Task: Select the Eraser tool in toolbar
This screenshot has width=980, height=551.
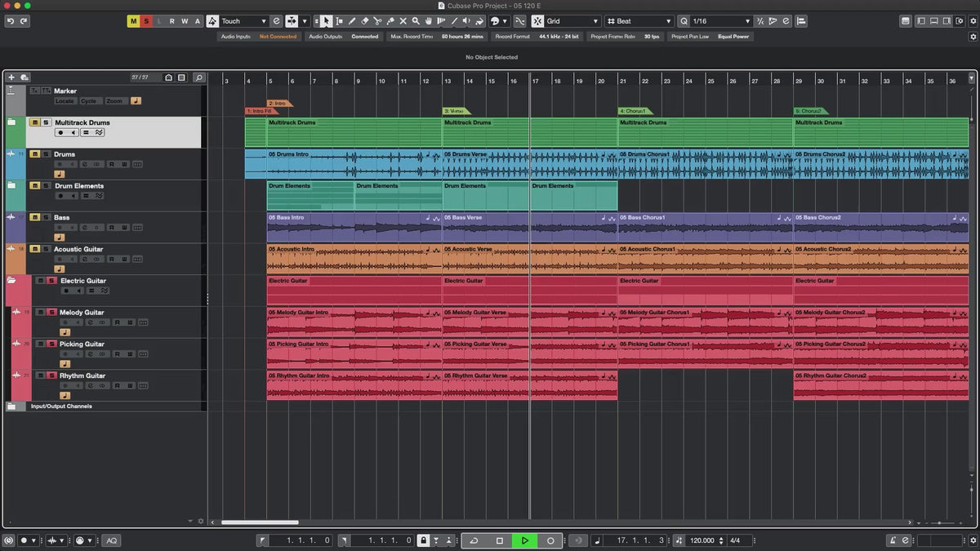Action: (365, 21)
